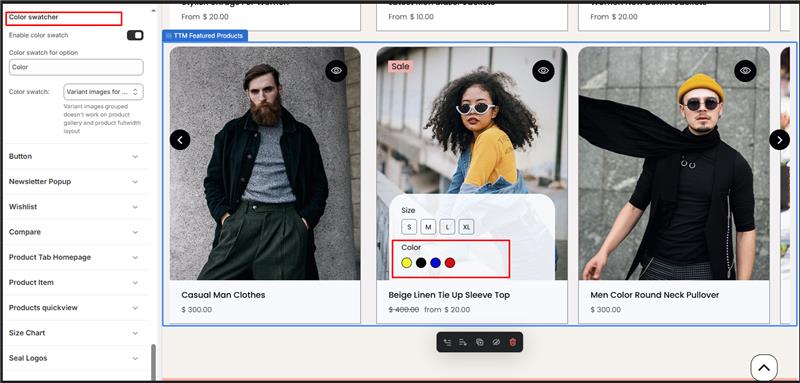Duplicate the section from floating toolbar

480,342
